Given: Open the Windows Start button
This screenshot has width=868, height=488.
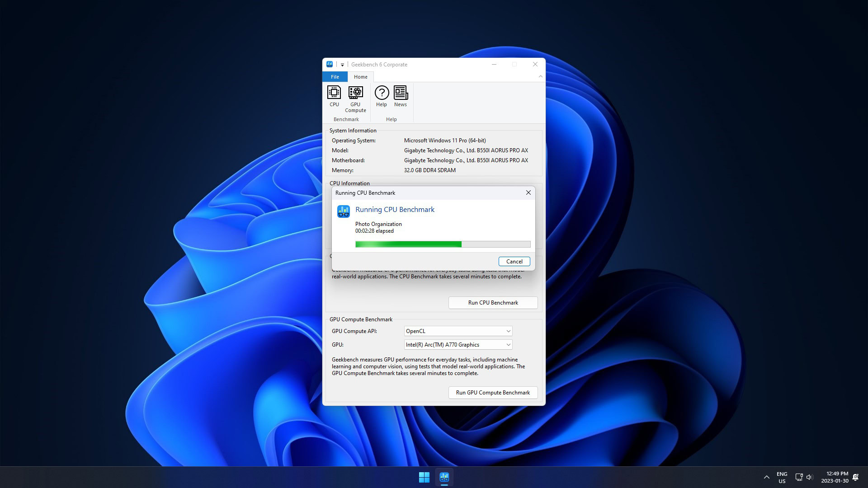Looking at the screenshot, I should coord(424,477).
